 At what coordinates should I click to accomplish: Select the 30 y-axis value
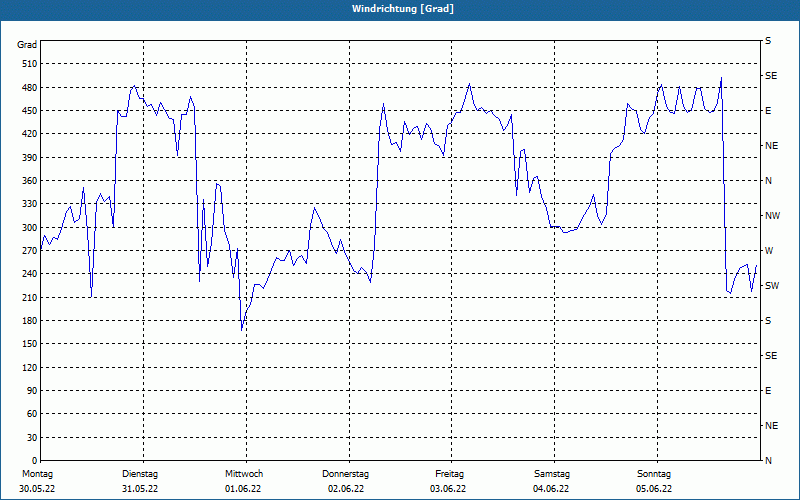32,437
